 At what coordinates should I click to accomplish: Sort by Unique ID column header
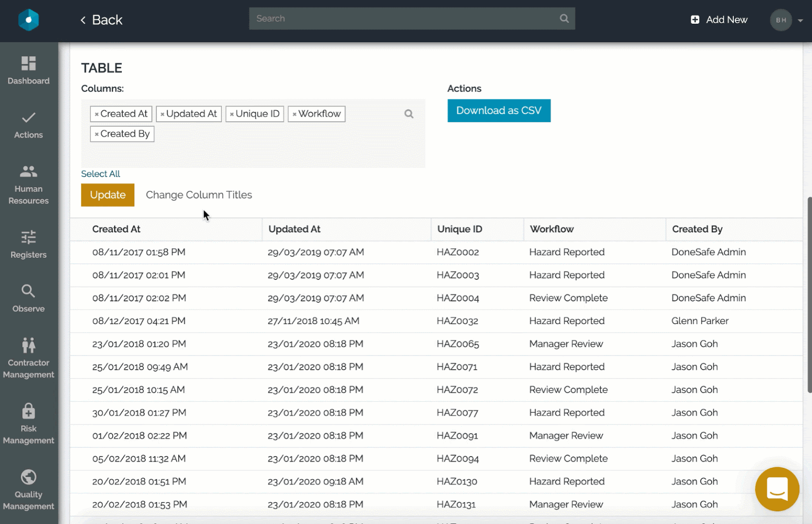click(460, 229)
